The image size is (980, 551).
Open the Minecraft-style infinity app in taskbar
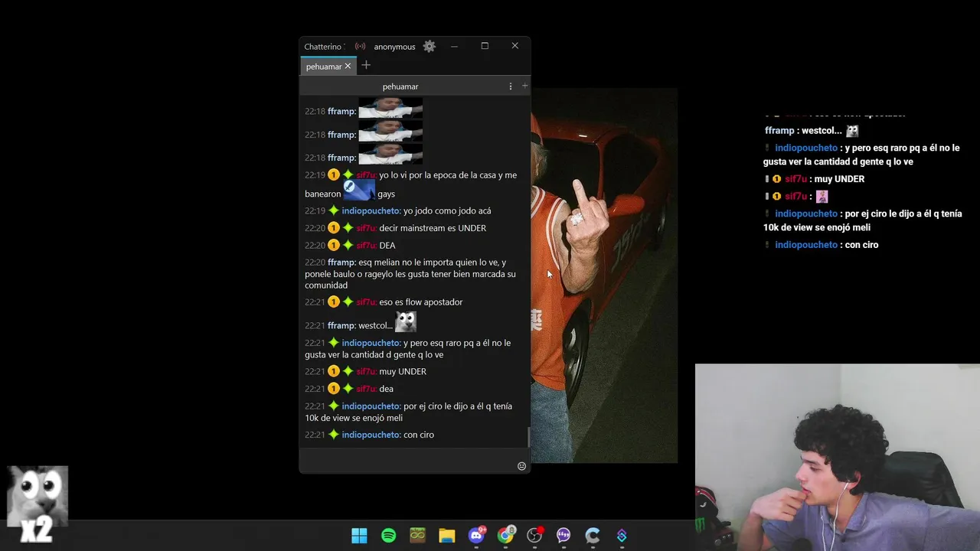pyautogui.click(x=417, y=536)
